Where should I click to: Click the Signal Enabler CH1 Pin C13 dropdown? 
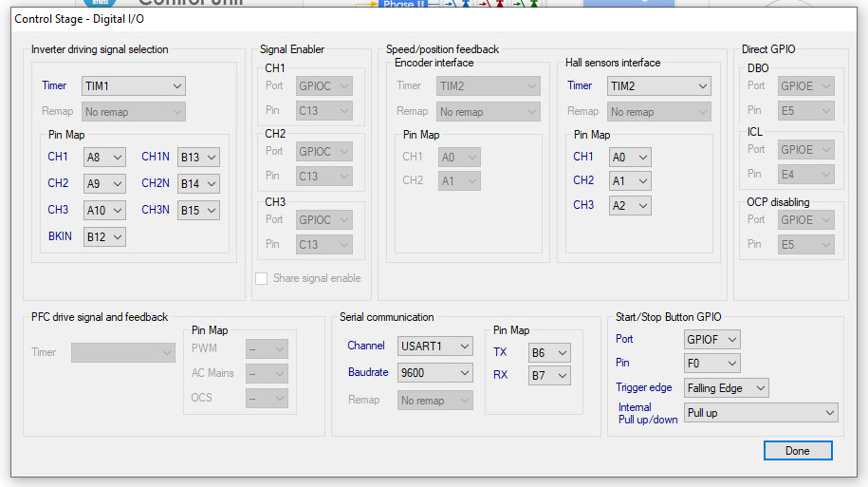(x=323, y=111)
